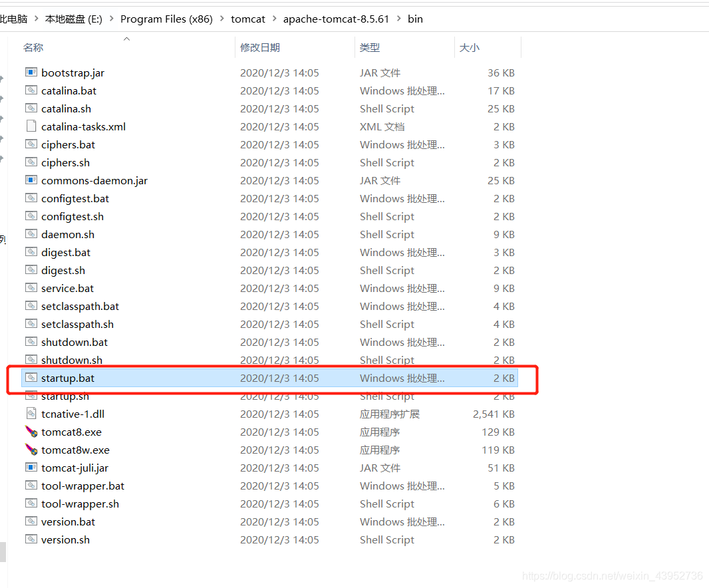
Task: Click the bin breadcrumb segment
Action: tap(415, 19)
